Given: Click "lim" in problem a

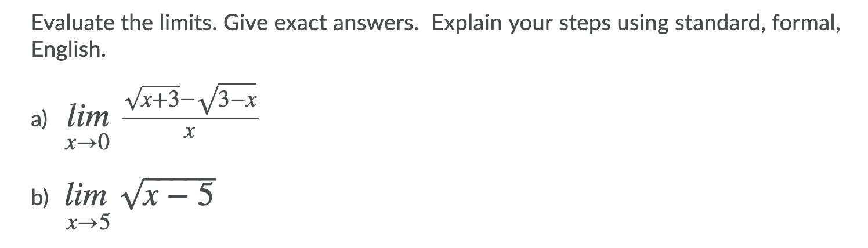Looking at the screenshot, I should point(88,116).
